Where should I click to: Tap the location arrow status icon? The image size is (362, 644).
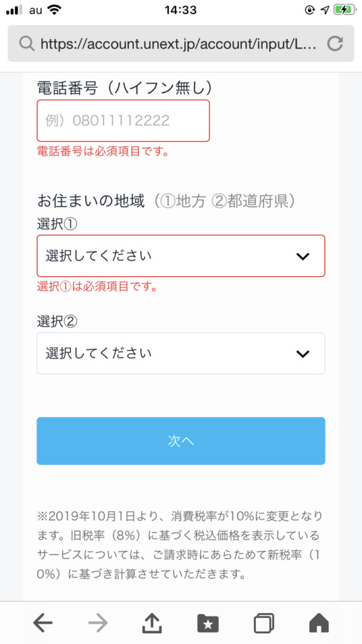[325, 10]
